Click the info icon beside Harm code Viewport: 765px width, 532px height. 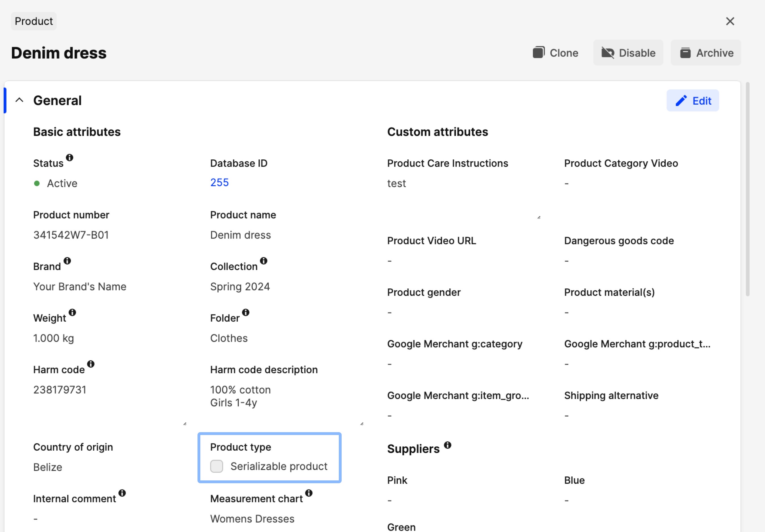(x=91, y=364)
